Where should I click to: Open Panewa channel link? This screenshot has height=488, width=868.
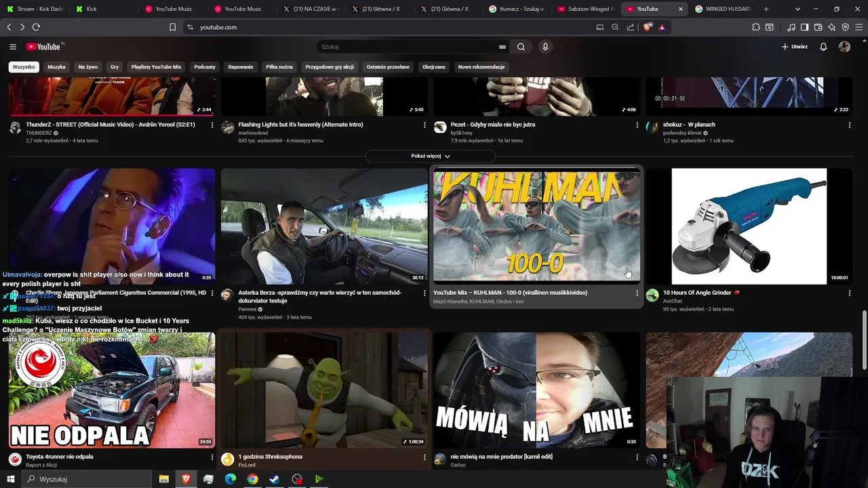pyautogui.click(x=248, y=309)
